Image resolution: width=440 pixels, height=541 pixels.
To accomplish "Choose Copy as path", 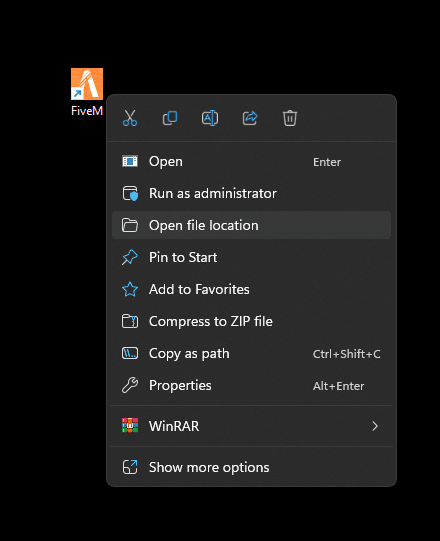I will point(251,354).
